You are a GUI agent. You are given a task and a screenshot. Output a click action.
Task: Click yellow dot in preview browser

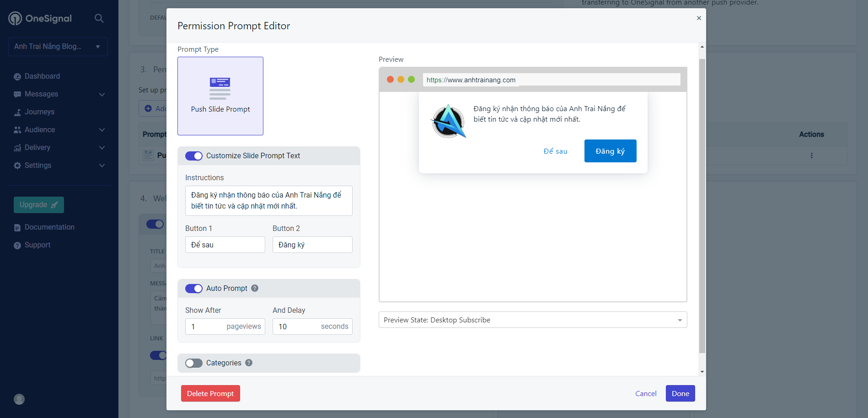coord(401,80)
